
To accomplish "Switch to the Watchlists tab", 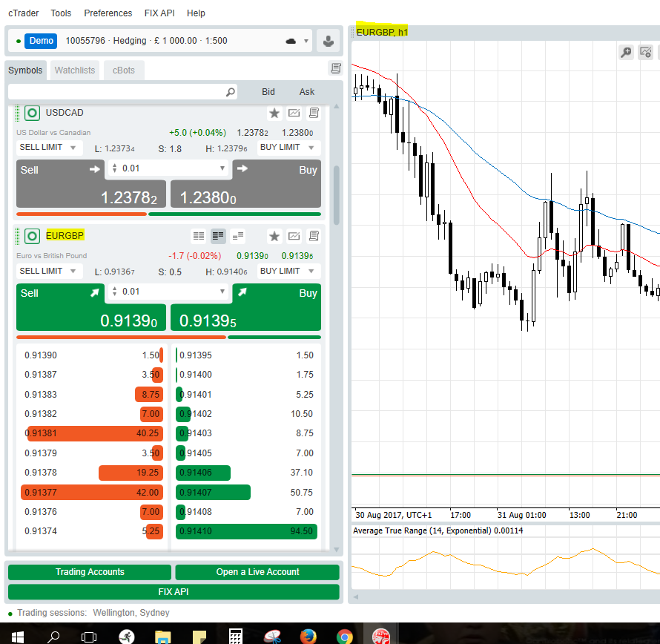I will click(75, 70).
